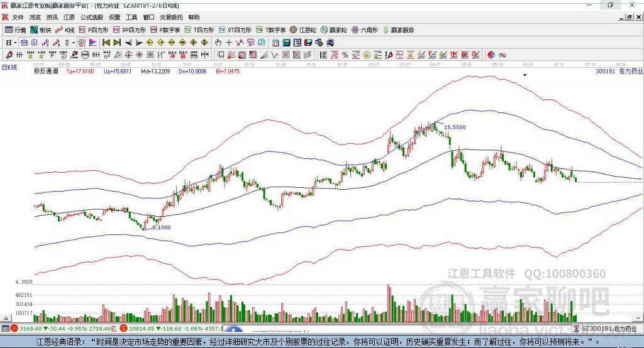This screenshot has width=644, height=348.
Task: Select the zigzag wave line tool
Action: tap(275, 55)
